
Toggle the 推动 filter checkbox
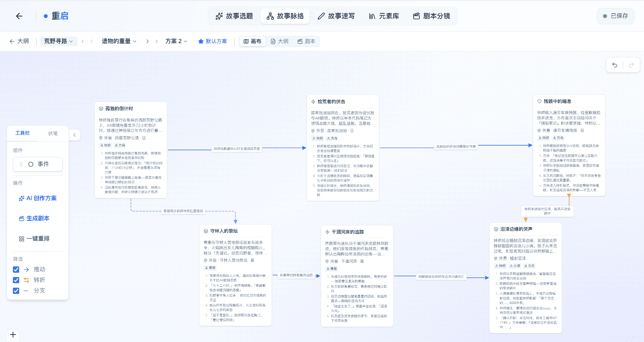pyautogui.click(x=16, y=269)
